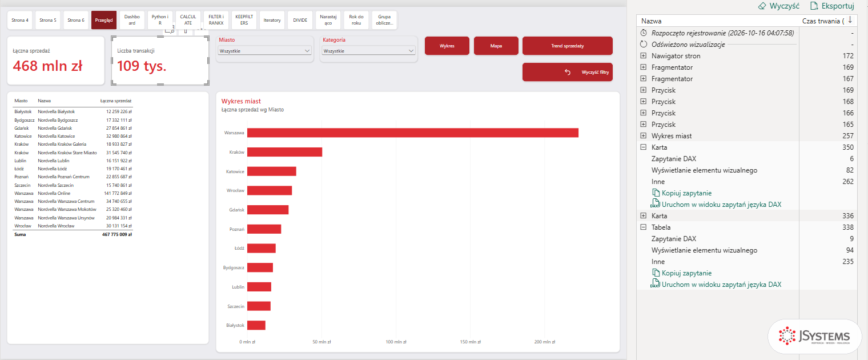Image resolution: width=868 pixels, height=360 pixels.
Task: Click the Nordvella Online table cell
Action: (54, 193)
